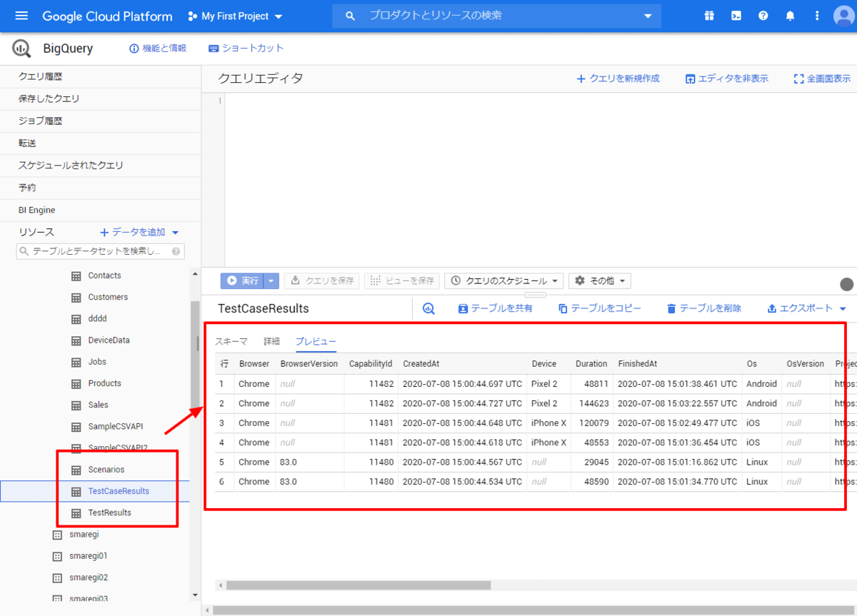
Task: Select the DeviceData table
Action: click(x=109, y=340)
